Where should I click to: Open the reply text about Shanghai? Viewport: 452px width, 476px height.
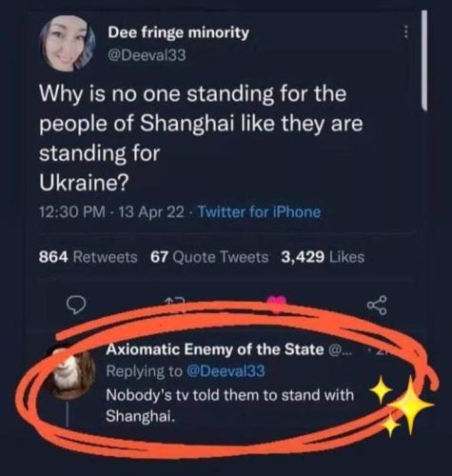229,406
